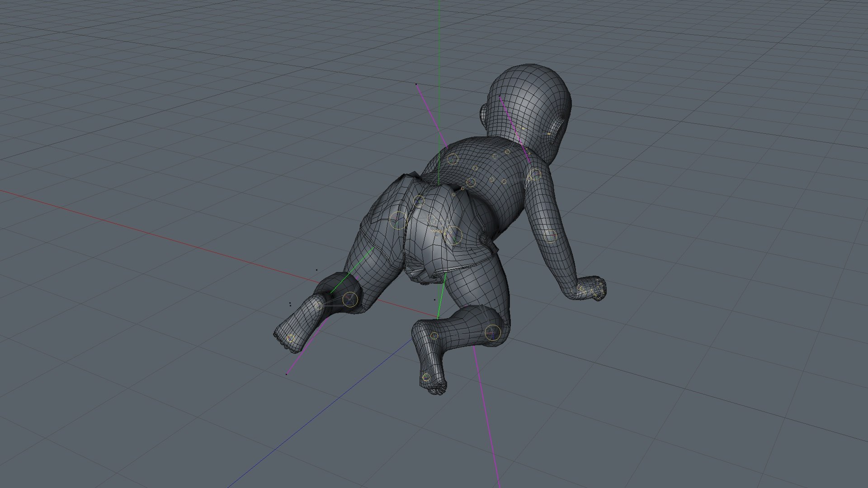Select the toe joint circle on the extended foot
This screenshot has height=488, width=868.
click(x=291, y=338)
